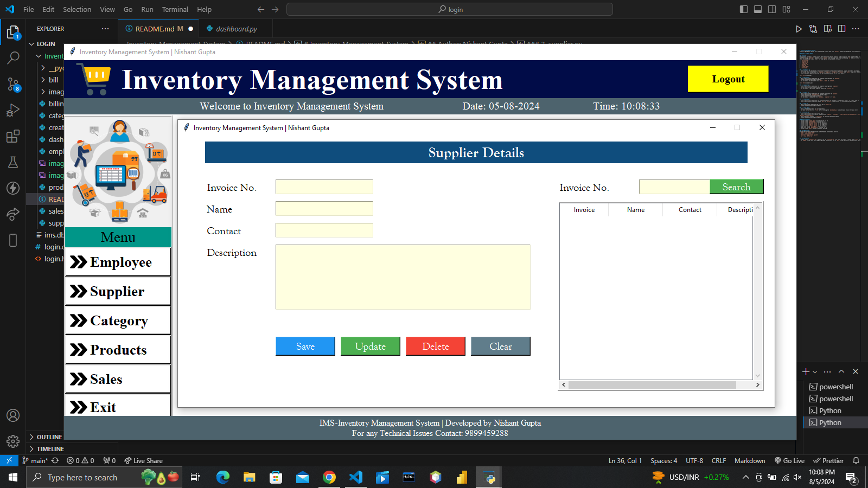Open Explorer more actions ellipsis
The width and height of the screenshot is (868, 488).
(x=105, y=29)
